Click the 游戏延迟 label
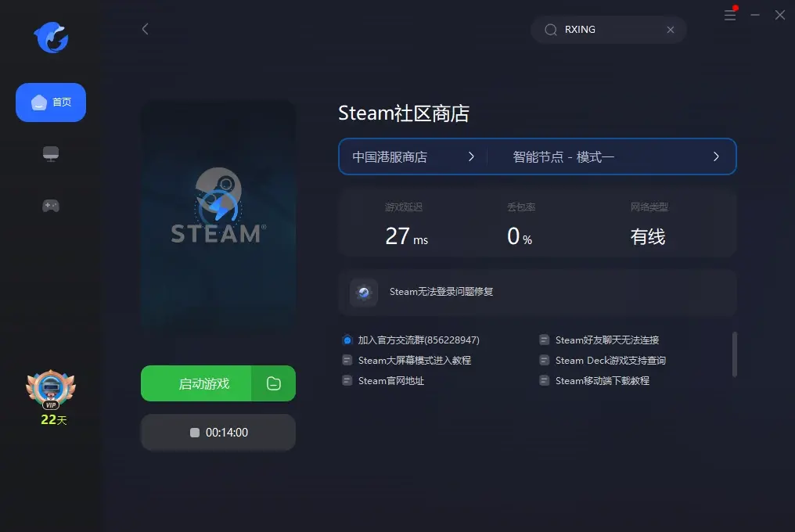795x532 pixels. (404, 207)
